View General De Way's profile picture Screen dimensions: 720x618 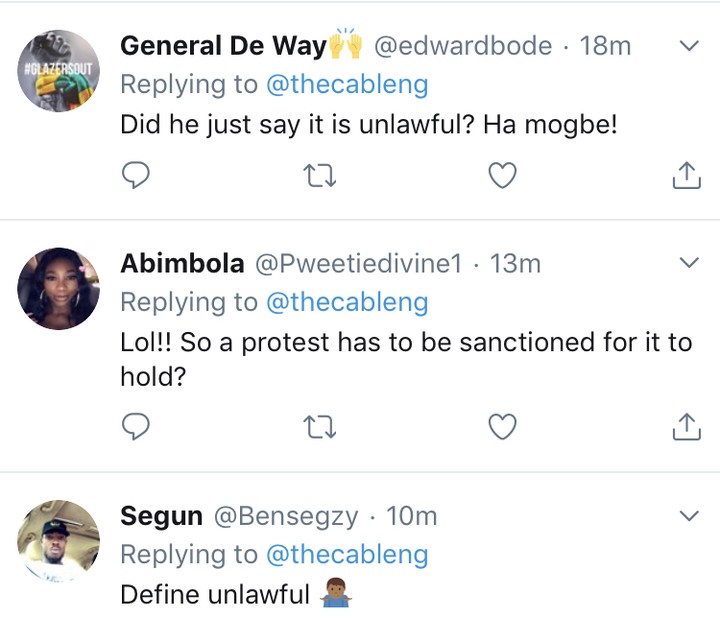click(59, 71)
